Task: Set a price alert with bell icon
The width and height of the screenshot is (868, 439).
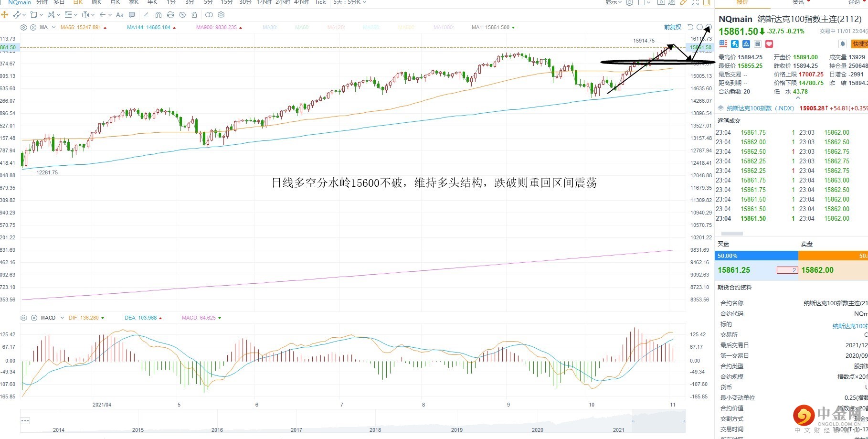Action: click(843, 44)
